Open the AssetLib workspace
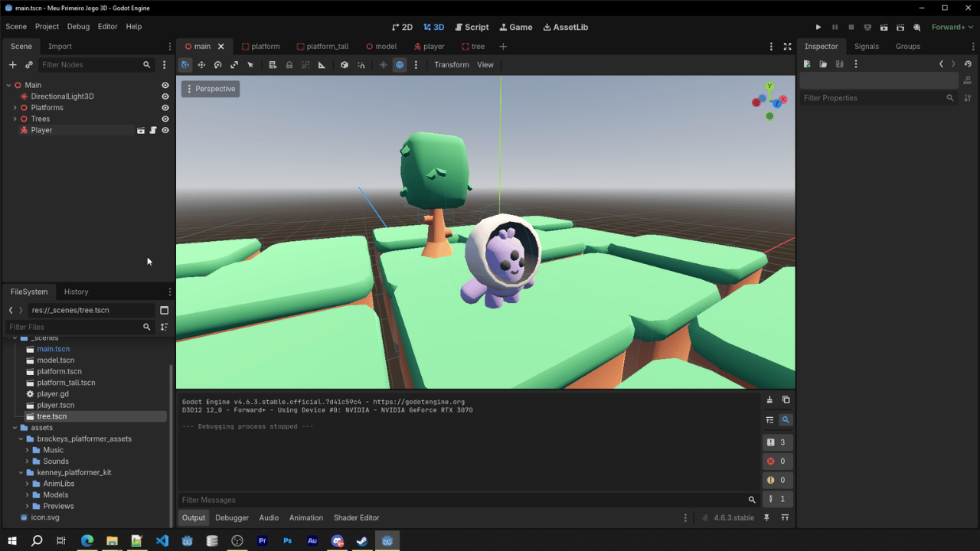980x551 pixels. tap(566, 27)
